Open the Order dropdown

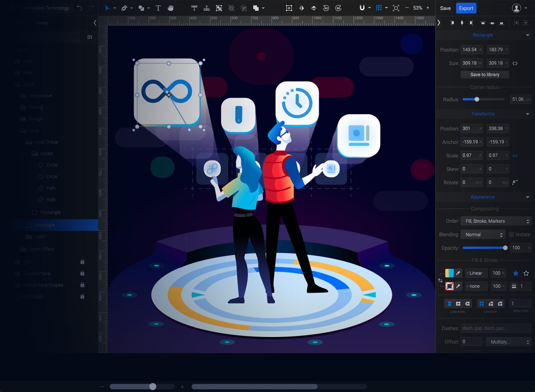tap(496, 221)
